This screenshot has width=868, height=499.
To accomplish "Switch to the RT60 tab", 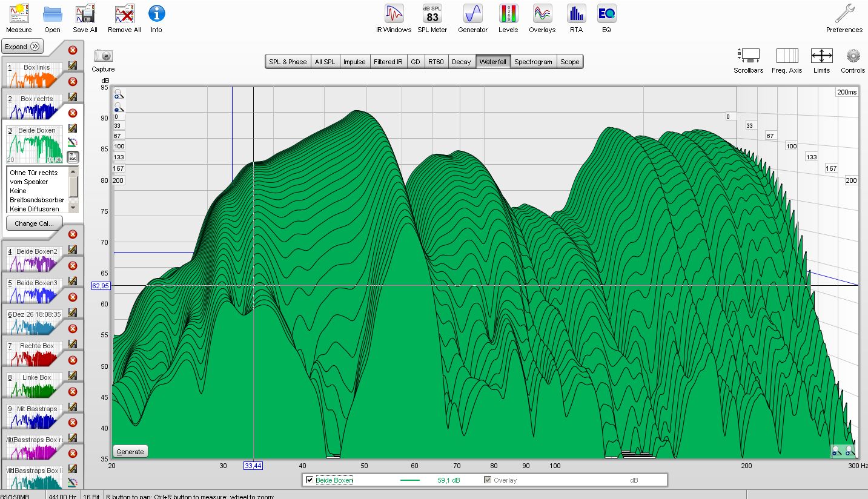I will (x=436, y=62).
